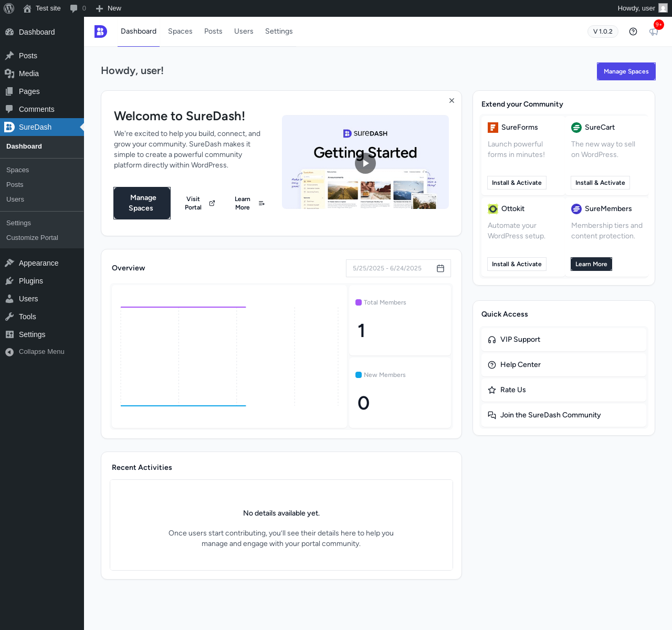
Task: Install & Activate SureForms
Action: [x=517, y=183]
